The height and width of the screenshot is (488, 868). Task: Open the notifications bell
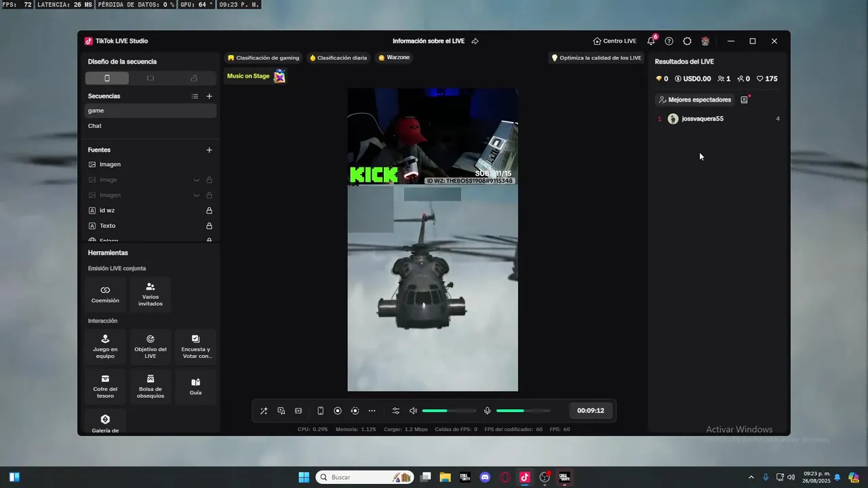tap(651, 41)
